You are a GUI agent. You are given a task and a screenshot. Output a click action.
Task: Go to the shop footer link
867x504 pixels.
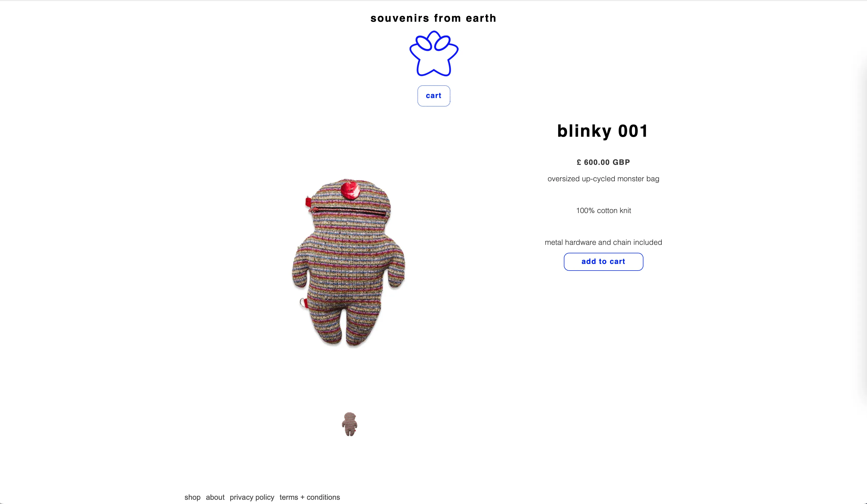192,497
